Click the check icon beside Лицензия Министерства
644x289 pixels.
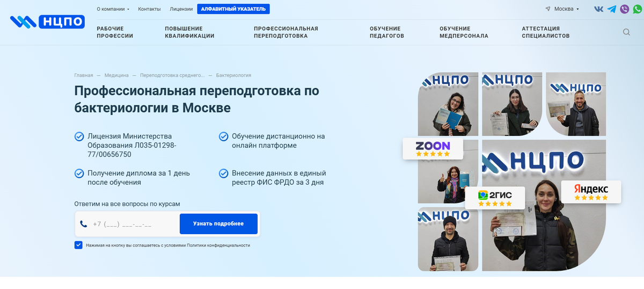pos(79,136)
